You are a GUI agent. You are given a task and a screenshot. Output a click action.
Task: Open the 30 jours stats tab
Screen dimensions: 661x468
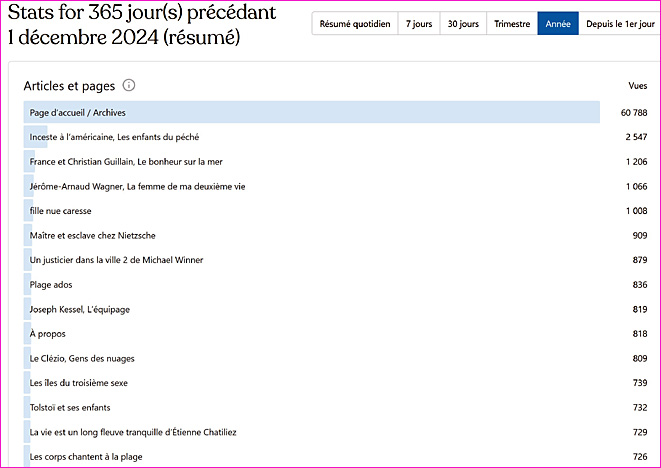point(462,24)
